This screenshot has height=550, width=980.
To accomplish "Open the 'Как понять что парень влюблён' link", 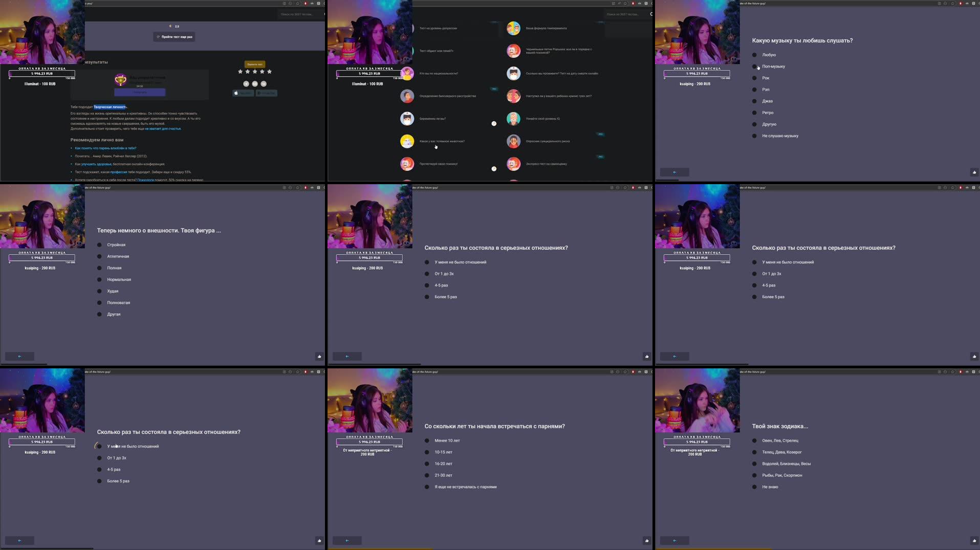I will (105, 148).
